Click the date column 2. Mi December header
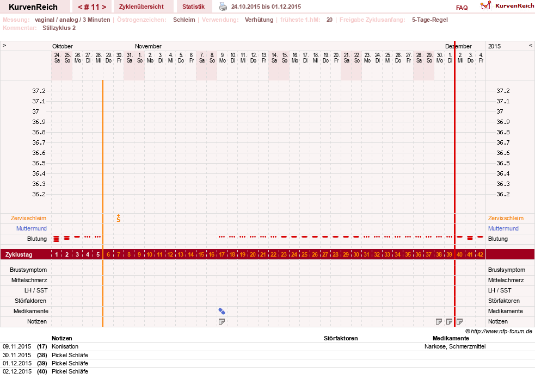 coord(460,58)
